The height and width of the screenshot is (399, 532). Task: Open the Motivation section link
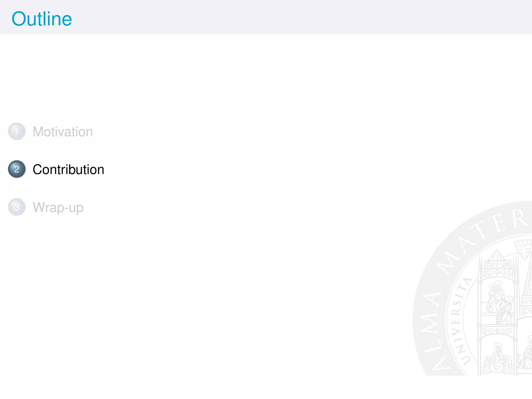point(63,132)
